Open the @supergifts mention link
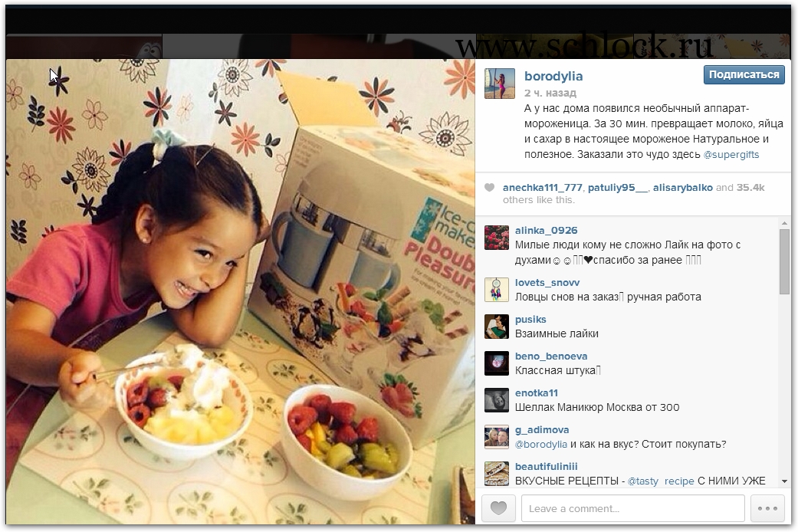The height and width of the screenshot is (532, 798). point(731,155)
